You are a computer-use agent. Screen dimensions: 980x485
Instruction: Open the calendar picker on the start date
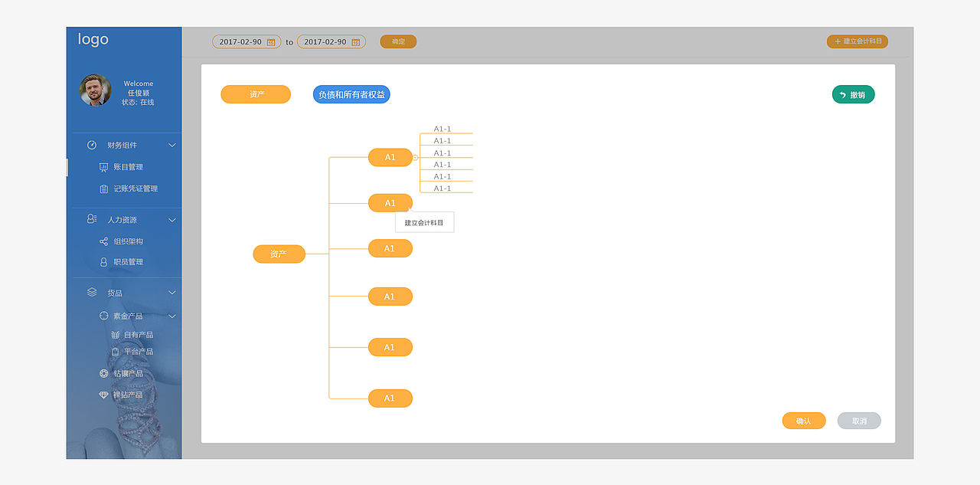point(271,43)
